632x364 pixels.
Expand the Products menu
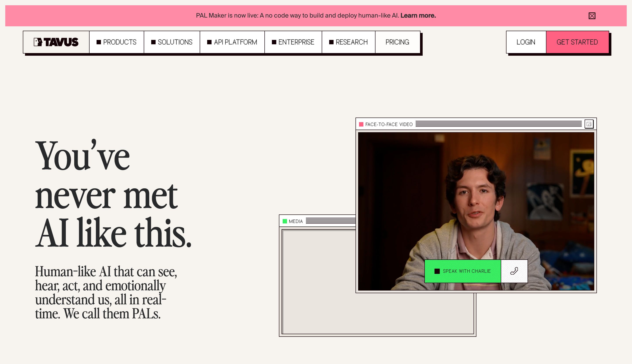[x=117, y=42]
